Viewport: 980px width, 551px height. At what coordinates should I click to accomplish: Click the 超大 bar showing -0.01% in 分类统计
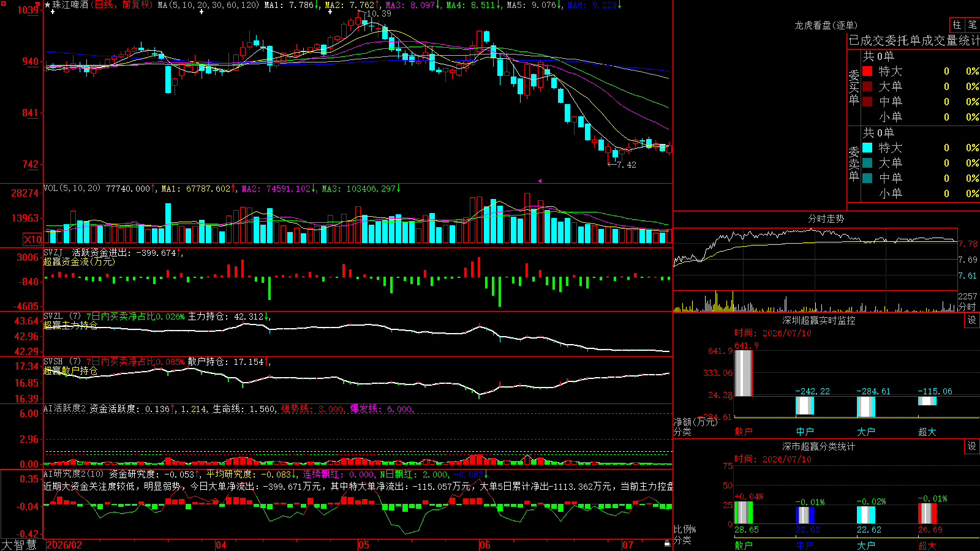point(927,514)
